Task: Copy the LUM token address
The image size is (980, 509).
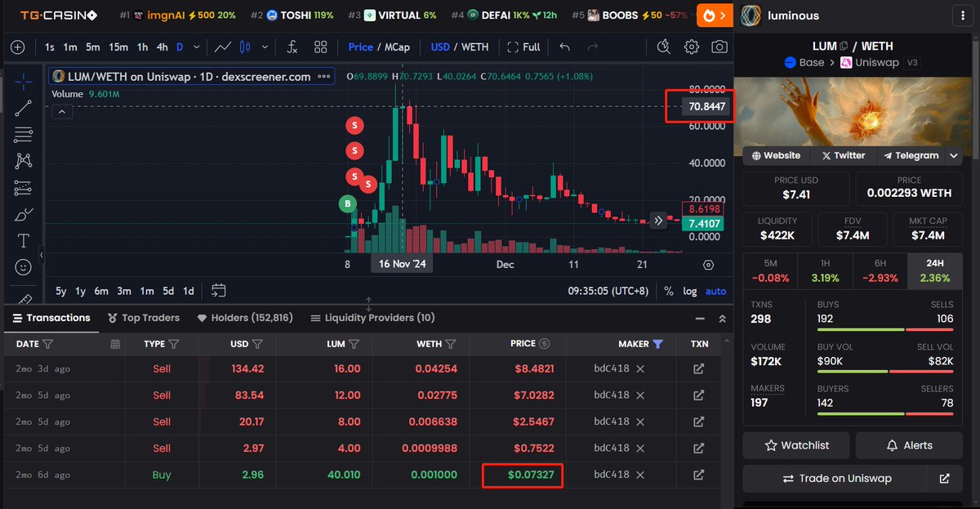Action: 844,46
